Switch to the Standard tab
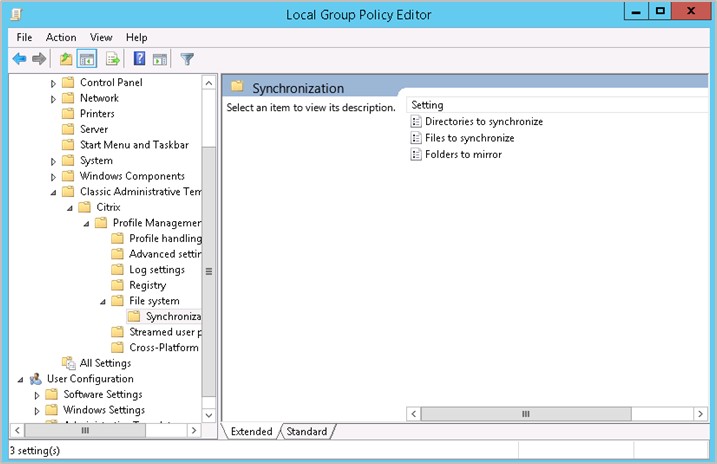 307,432
